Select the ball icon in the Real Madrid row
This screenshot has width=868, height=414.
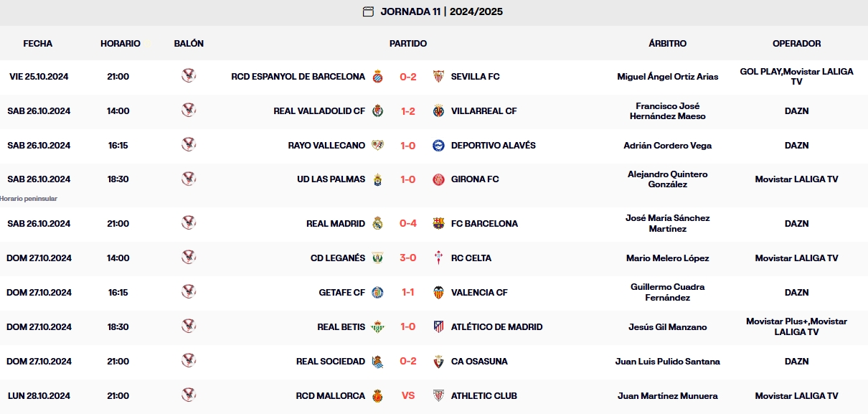[x=189, y=223]
